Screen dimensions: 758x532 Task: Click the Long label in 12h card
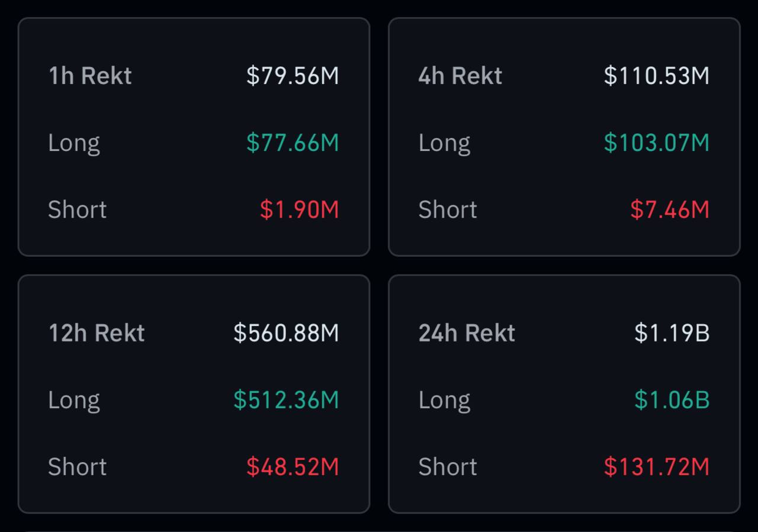point(74,401)
